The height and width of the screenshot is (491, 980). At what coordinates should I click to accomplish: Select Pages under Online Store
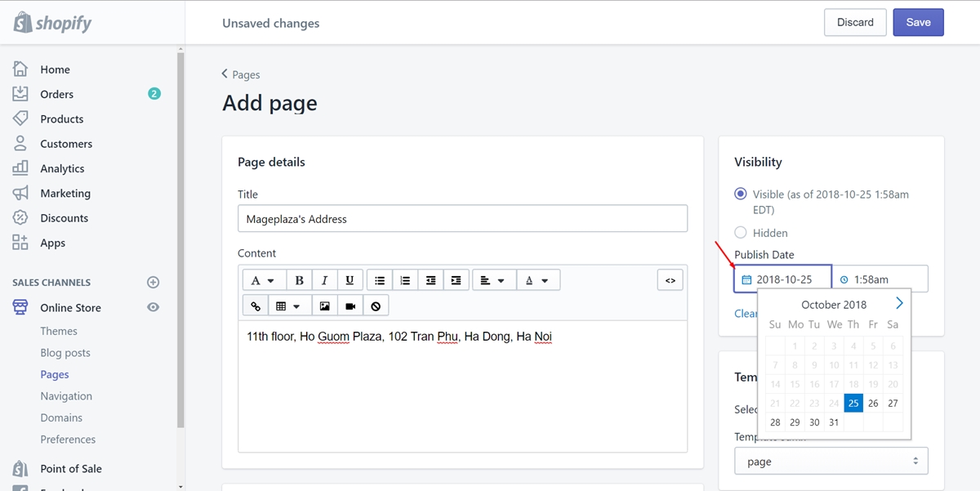55,374
